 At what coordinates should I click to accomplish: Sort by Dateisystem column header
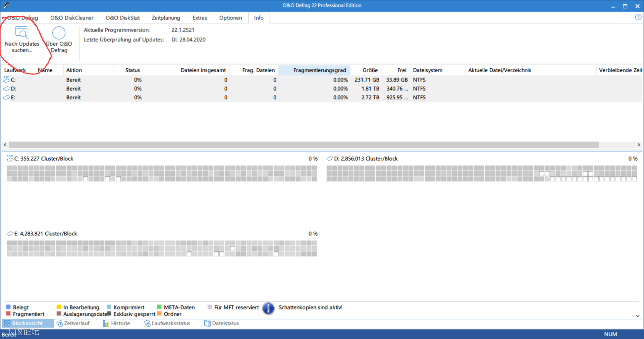click(x=438, y=70)
